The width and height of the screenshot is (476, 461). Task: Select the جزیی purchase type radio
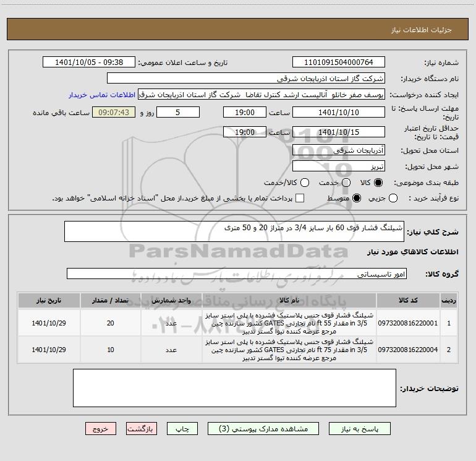(x=393, y=198)
